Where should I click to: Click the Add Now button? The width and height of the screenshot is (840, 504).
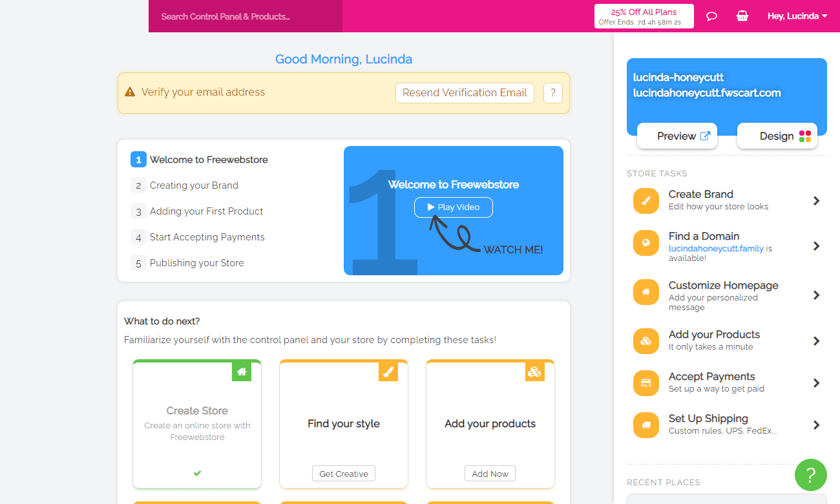490,474
